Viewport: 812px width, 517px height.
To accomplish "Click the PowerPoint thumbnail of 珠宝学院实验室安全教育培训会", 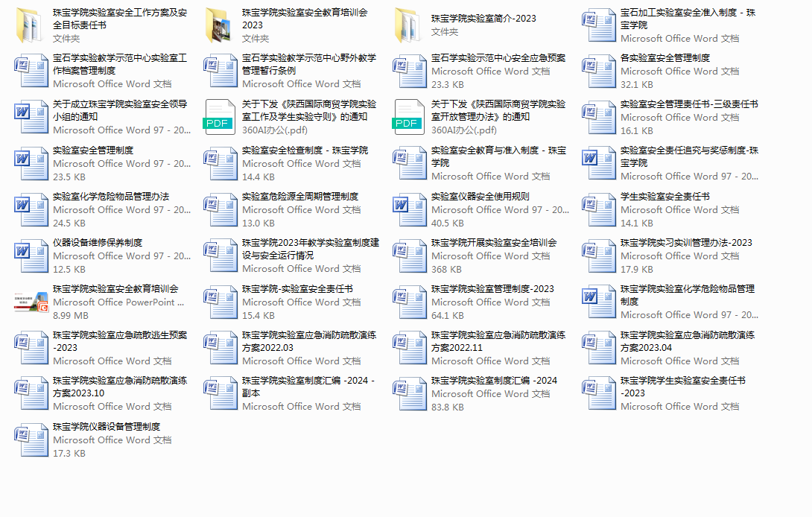I will coord(31,302).
